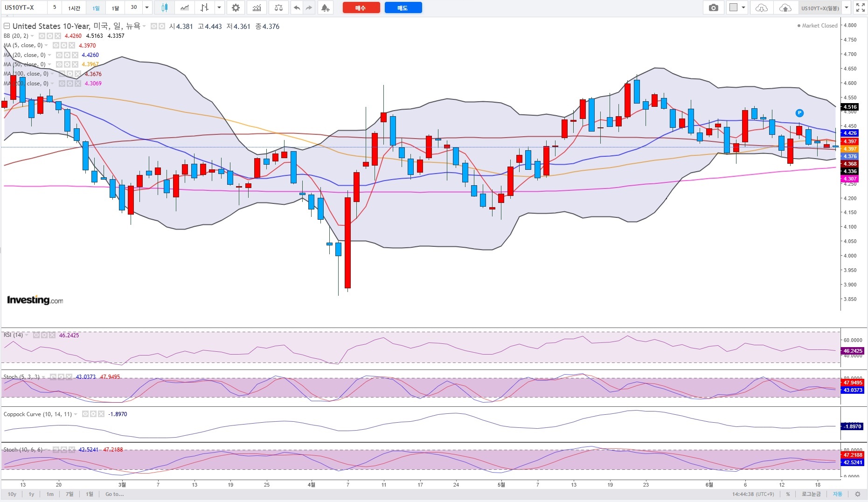Open the chart settings gear

(236, 7)
